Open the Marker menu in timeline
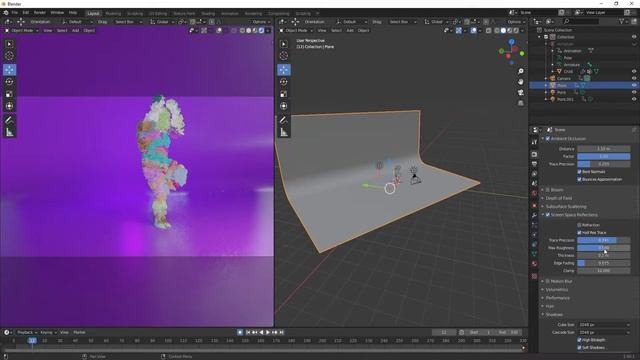640x360 pixels. [79, 333]
